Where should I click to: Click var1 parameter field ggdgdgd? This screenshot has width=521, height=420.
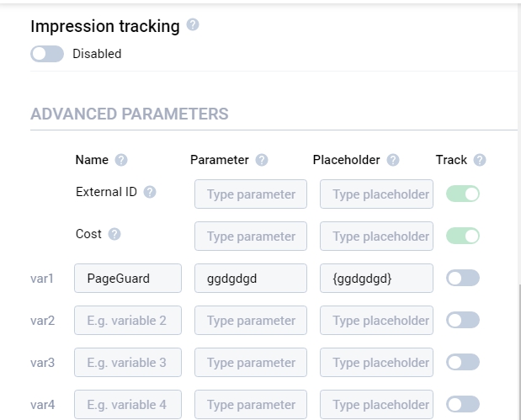[x=251, y=278]
